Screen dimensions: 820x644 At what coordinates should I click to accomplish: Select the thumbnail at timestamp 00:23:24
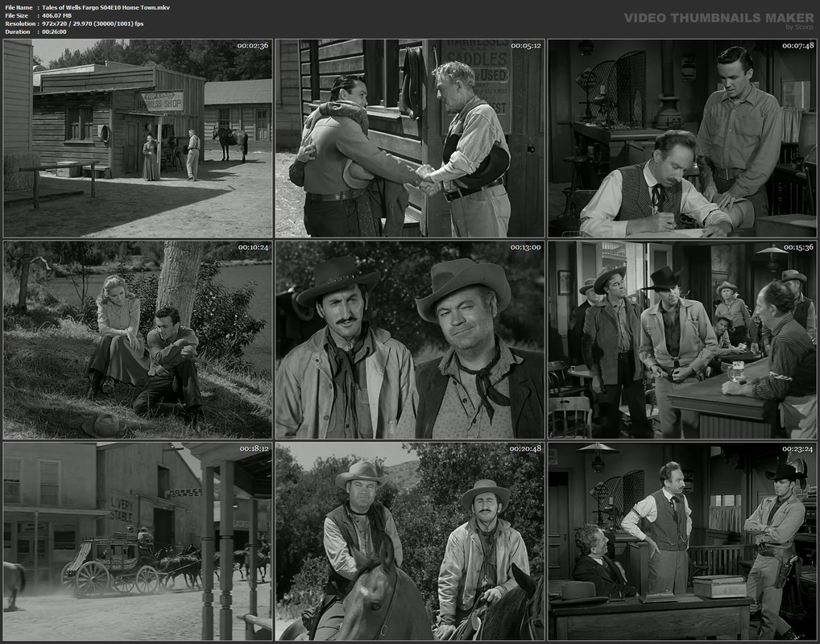682,542
